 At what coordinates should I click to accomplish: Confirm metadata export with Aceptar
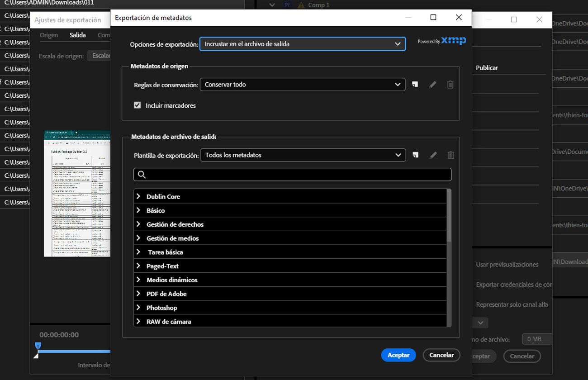tap(398, 355)
